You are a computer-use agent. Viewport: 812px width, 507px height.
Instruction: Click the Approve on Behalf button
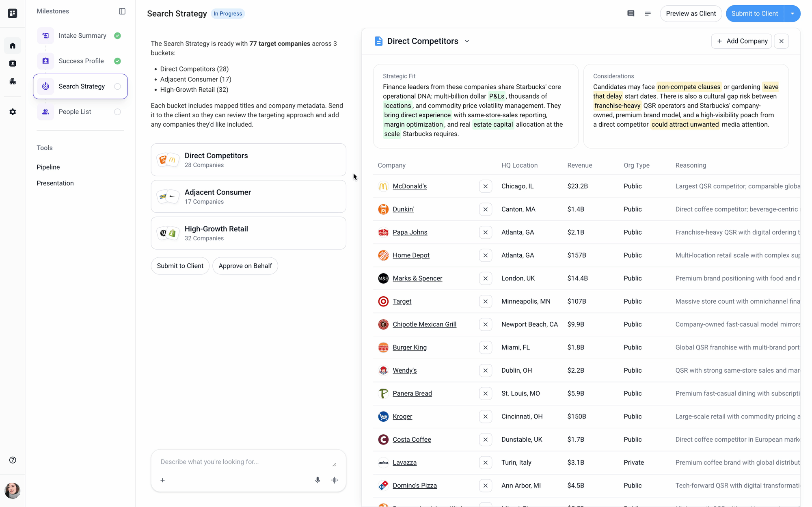pos(245,266)
